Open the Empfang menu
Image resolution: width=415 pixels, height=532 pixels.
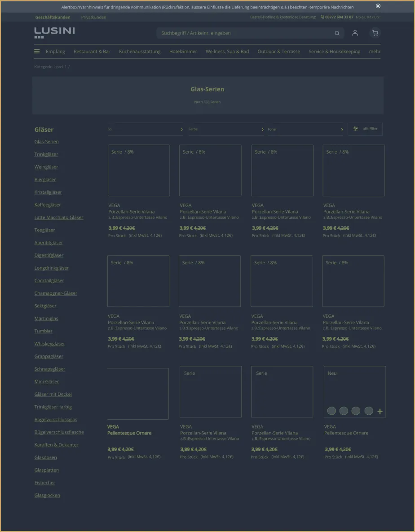click(x=55, y=52)
